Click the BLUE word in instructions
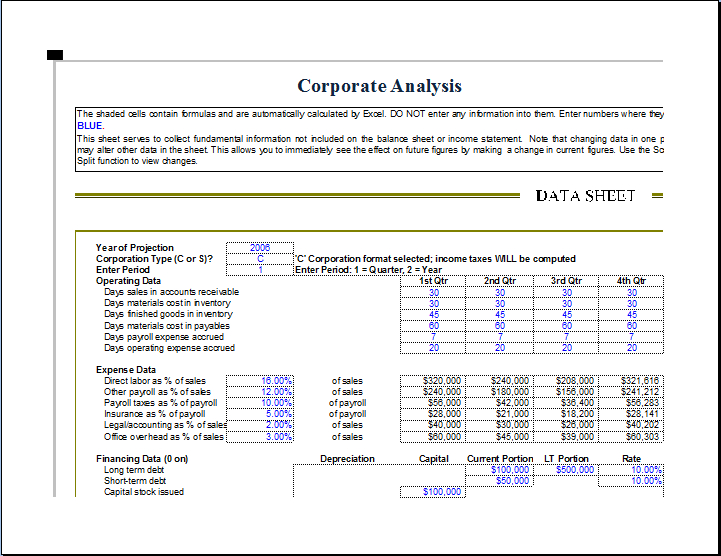This screenshot has width=721, height=556. tap(89, 126)
